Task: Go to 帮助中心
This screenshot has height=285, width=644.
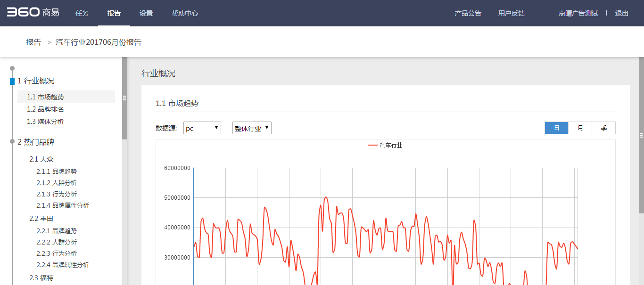Action: tap(185, 13)
